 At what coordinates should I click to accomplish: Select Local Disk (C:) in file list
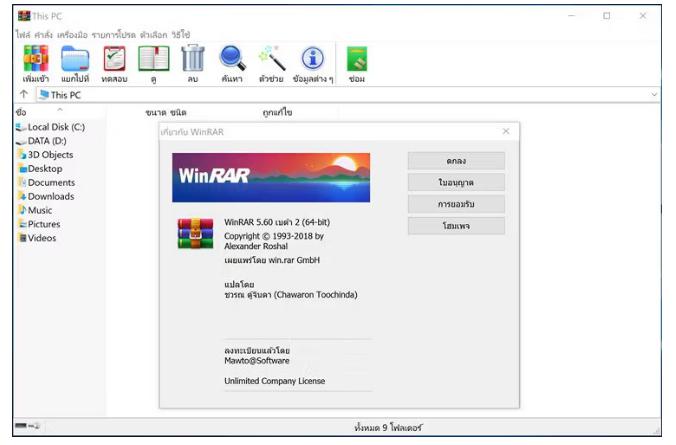coord(56,127)
